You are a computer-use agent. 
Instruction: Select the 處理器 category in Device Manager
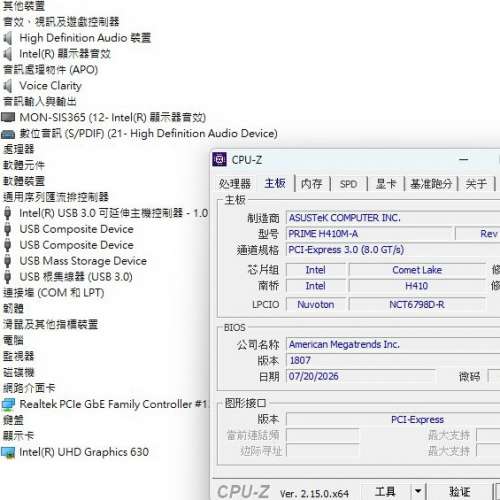(18, 149)
